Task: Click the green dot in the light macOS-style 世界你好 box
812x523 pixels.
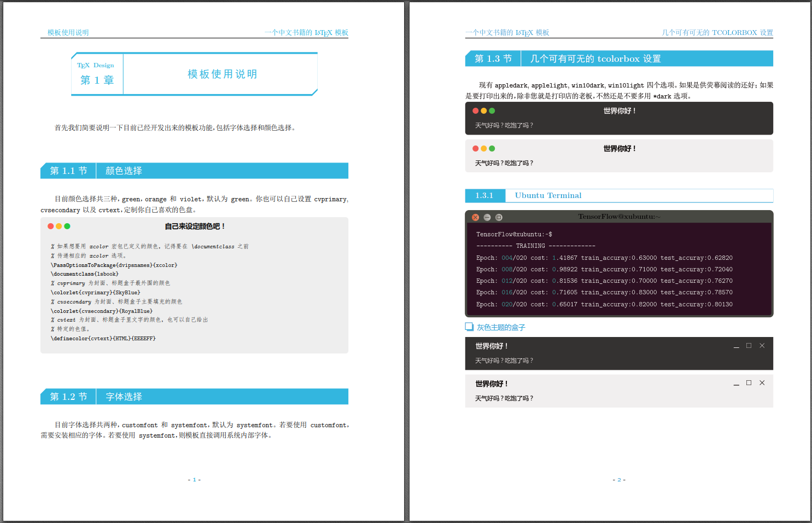Action: click(492, 148)
